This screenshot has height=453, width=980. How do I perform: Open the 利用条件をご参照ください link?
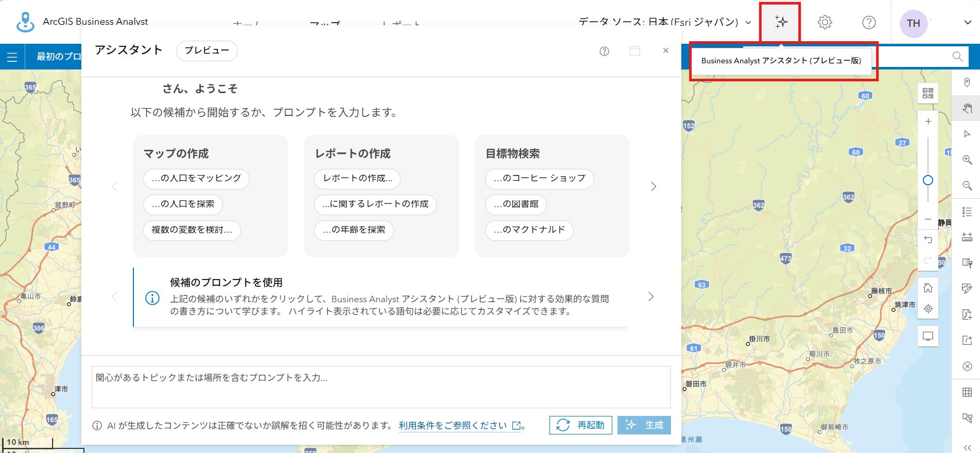[459, 426]
